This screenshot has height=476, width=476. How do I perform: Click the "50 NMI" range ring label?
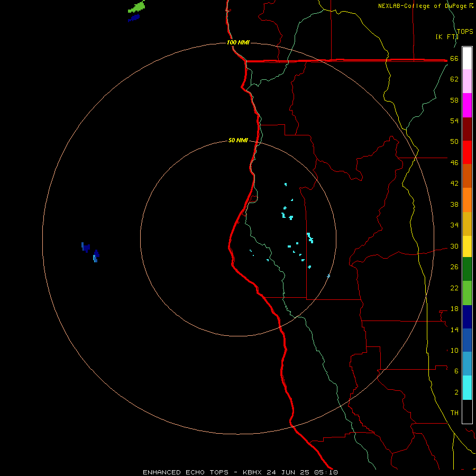pos(238,140)
